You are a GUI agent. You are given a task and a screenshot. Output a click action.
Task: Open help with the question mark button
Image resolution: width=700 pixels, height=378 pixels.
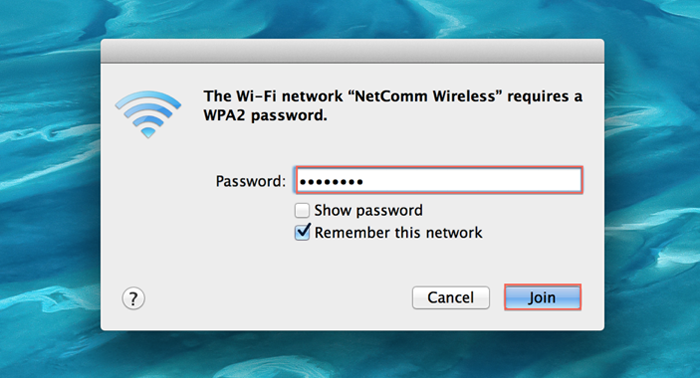pos(133,299)
